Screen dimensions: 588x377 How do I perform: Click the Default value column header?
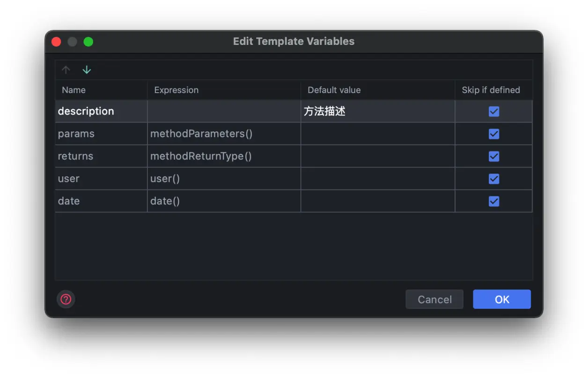[378, 90]
